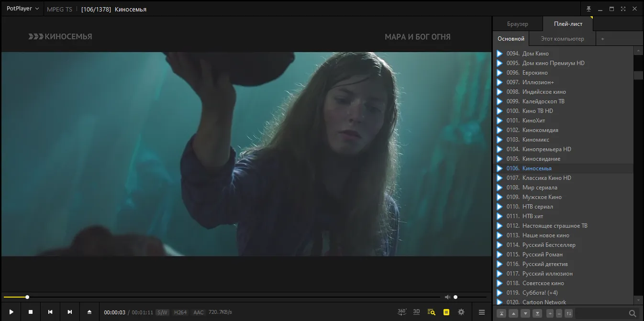
Task: Skip to the next playlist item
Action: click(x=70, y=312)
